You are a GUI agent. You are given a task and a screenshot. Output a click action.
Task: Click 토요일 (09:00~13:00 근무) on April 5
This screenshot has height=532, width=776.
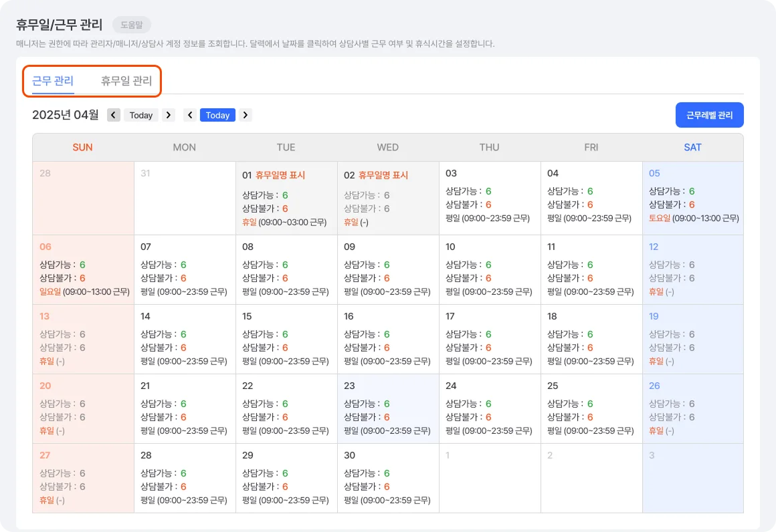[693, 218]
